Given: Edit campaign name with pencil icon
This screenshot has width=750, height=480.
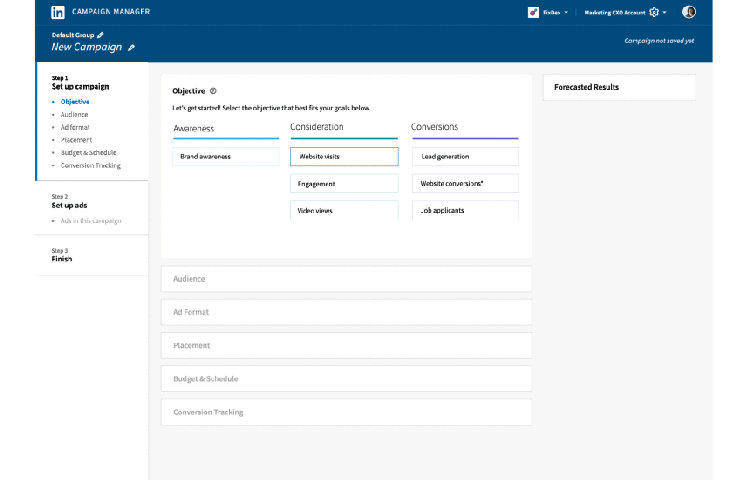Looking at the screenshot, I should pos(131,47).
